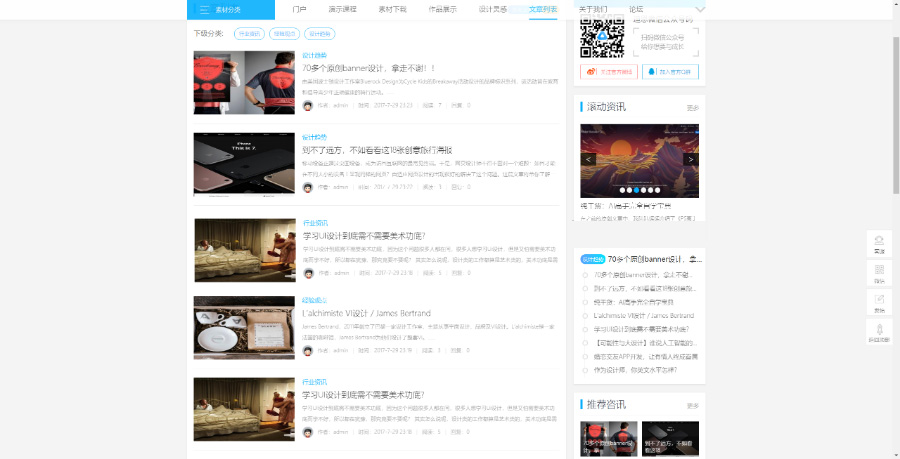
Task: Click 更多 beside 滚动资讯 heading
Action: point(693,108)
